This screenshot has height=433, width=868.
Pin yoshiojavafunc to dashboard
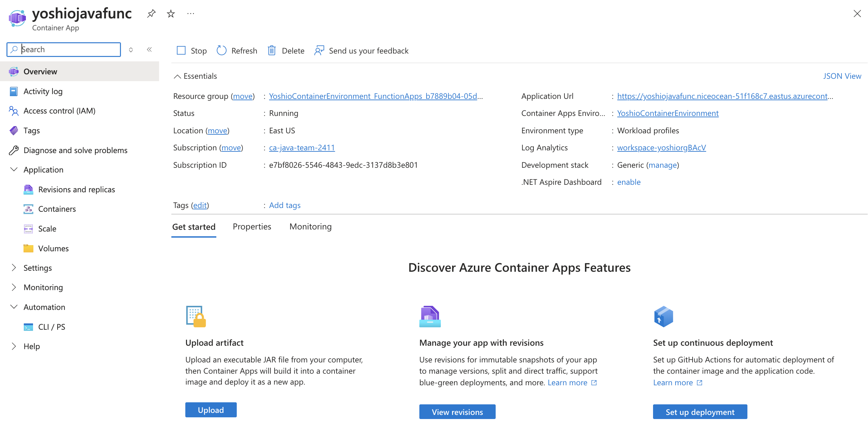coord(151,14)
